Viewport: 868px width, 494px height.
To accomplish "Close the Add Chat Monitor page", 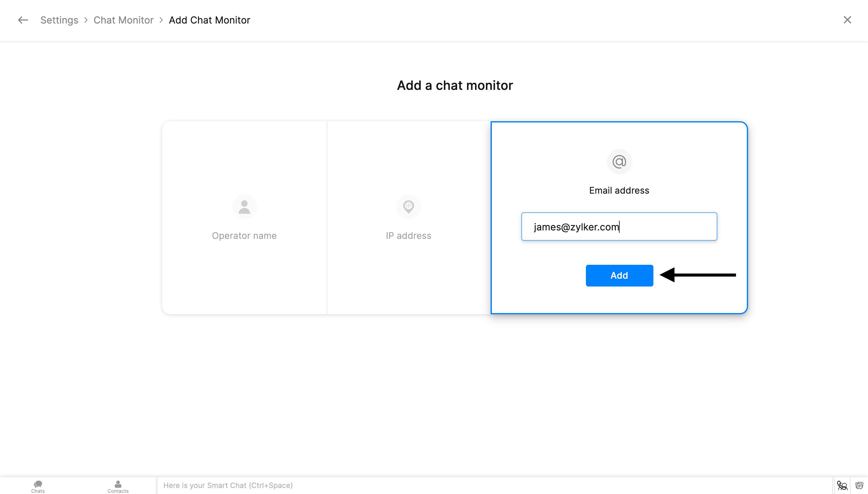I will click(x=847, y=20).
